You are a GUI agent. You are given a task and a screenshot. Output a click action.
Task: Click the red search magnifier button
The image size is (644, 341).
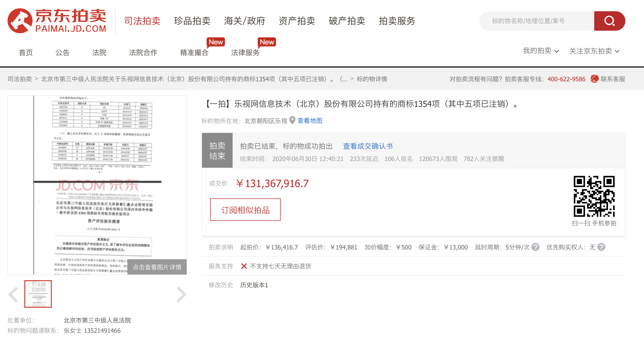(x=609, y=21)
